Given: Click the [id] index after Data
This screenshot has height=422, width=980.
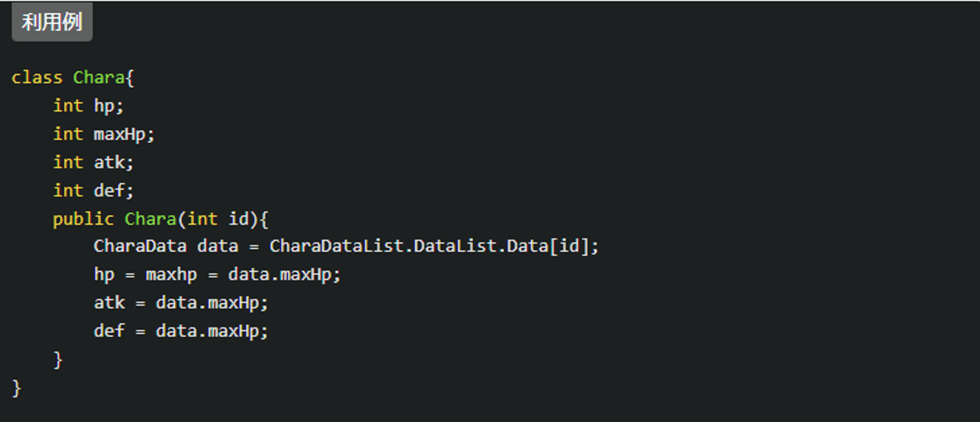Looking at the screenshot, I should point(569,246).
